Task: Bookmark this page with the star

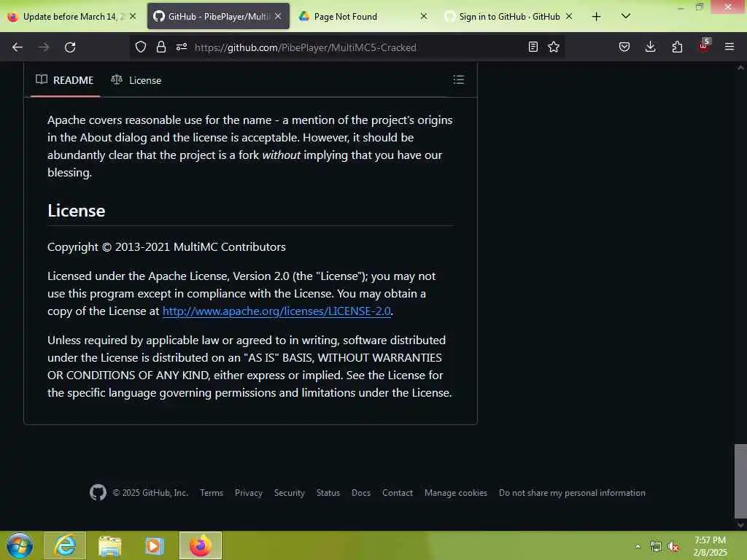Action: [554, 47]
